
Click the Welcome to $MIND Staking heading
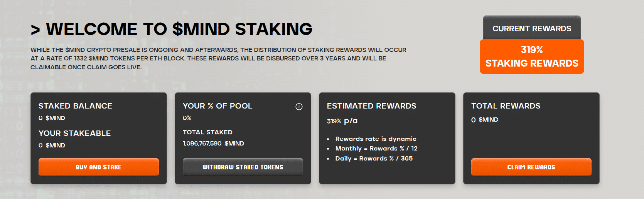pos(179,29)
